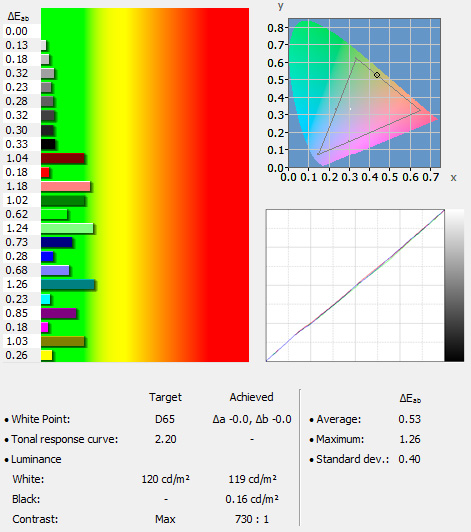Image resolution: width=471 pixels, height=532 pixels.
Task: Click the D65 target value
Action: coord(165,419)
